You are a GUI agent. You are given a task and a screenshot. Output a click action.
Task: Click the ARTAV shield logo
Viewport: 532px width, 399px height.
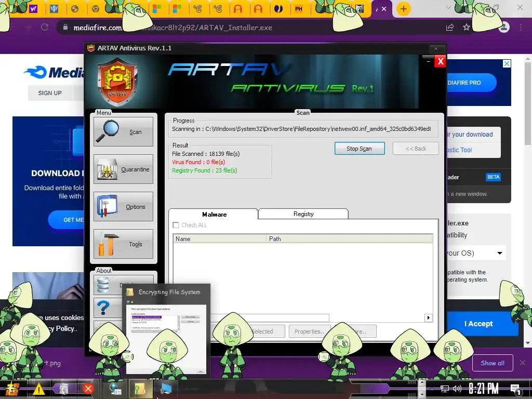click(x=117, y=82)
